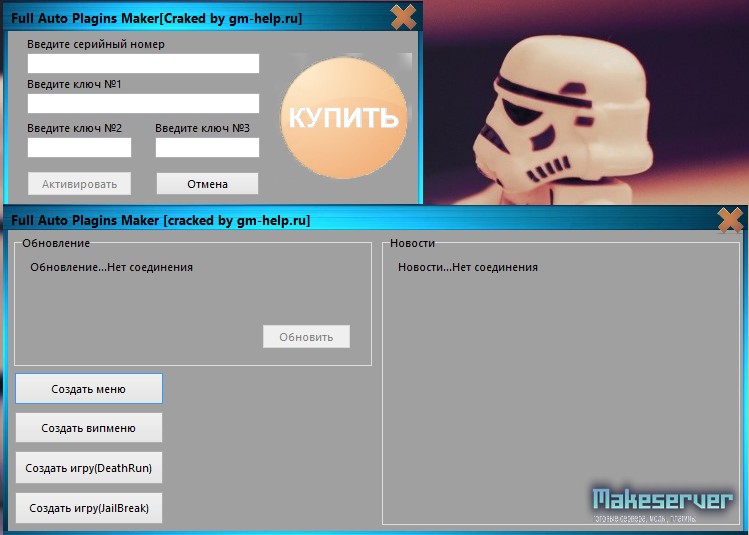
Task: Click the 'Введите серийный номер' label
Action: click(96, 44)
